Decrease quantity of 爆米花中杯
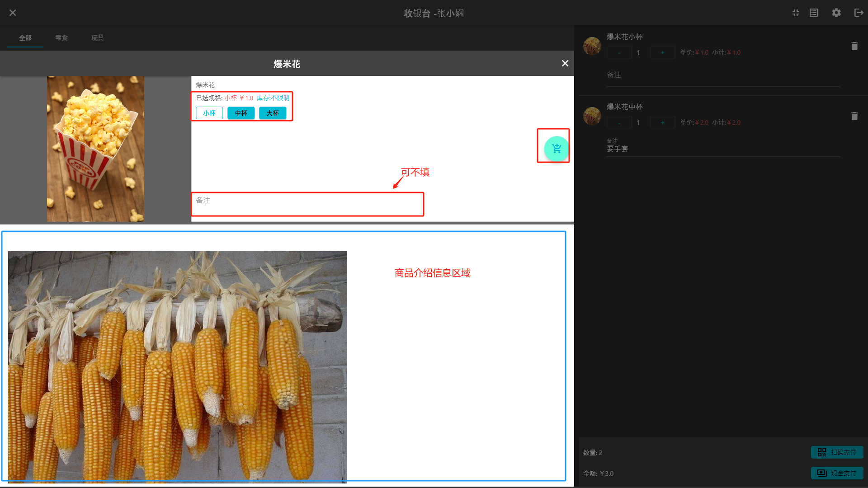Viewport: 868px width, 488px height. (x=619, y=122)
